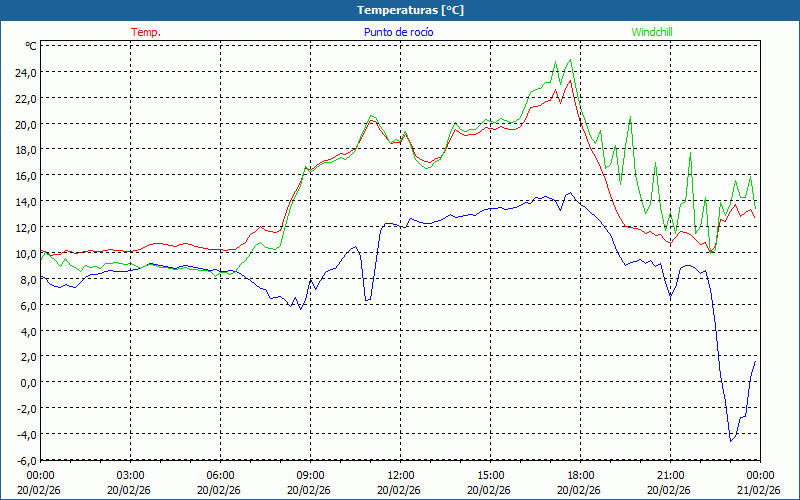The height and width of the screenshot is (500, 800).
Task: Click the 15:00 time axis label
Action: tap(490, 475)
